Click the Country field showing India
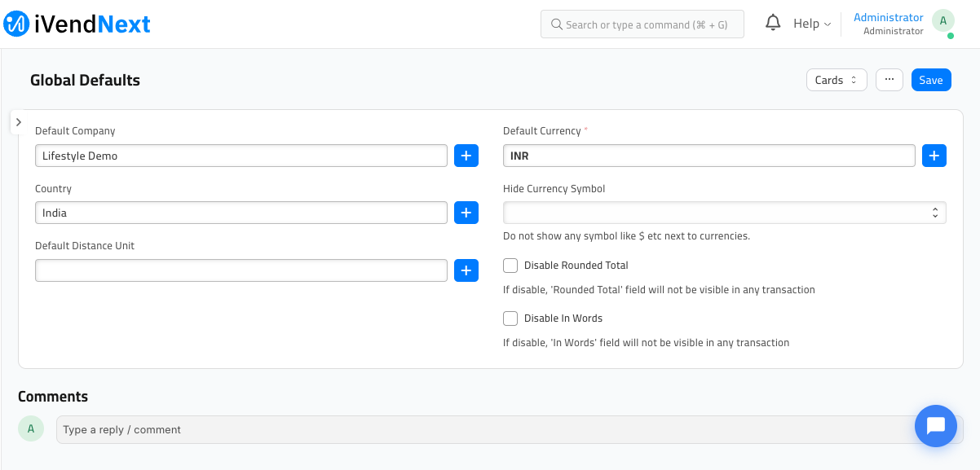The height and width of the screenshot is (470, 980). pyautogui.click(x=241, y=213)
